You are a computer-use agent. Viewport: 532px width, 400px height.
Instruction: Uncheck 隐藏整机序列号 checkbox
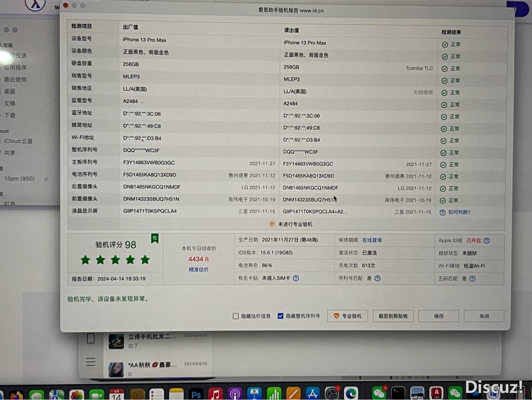[x=280, y=316]
